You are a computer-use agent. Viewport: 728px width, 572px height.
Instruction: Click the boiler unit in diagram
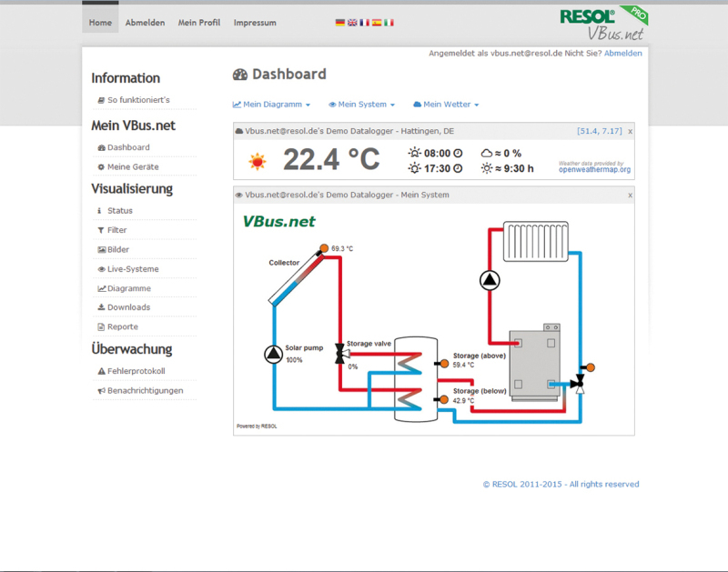[535, 362]
